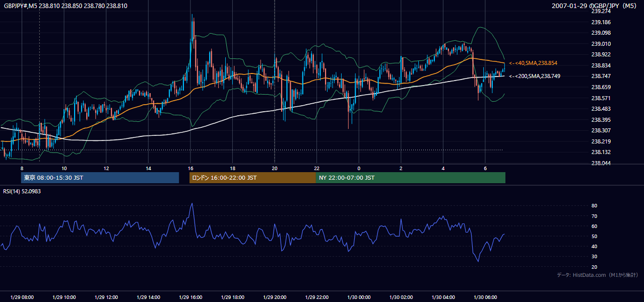Click RSI scale value 50
This screenshot has height=302, width=644.
[x=594, y=236]
